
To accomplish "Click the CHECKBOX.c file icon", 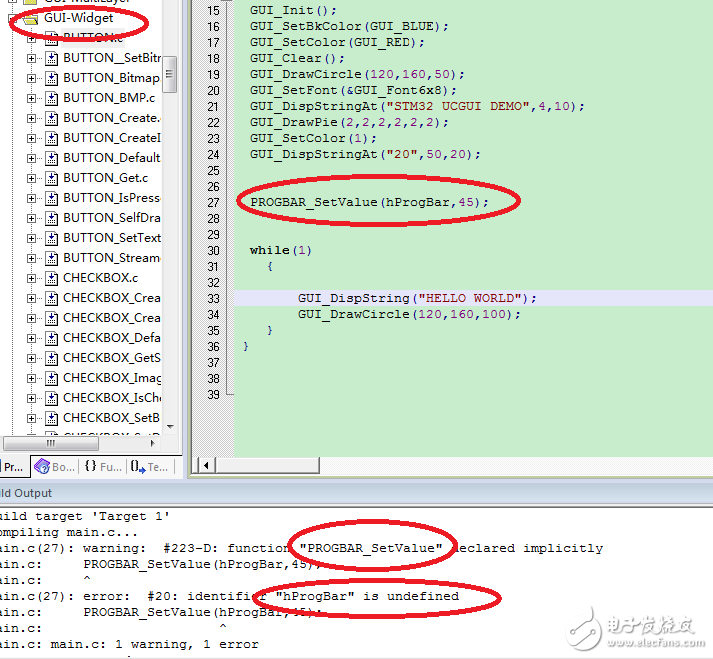I will tap(51, 278).
